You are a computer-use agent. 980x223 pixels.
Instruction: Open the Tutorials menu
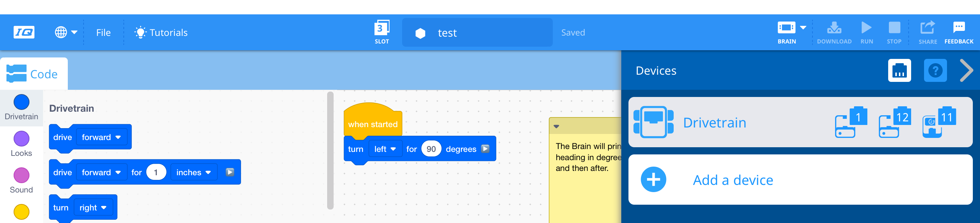point(161,33)
